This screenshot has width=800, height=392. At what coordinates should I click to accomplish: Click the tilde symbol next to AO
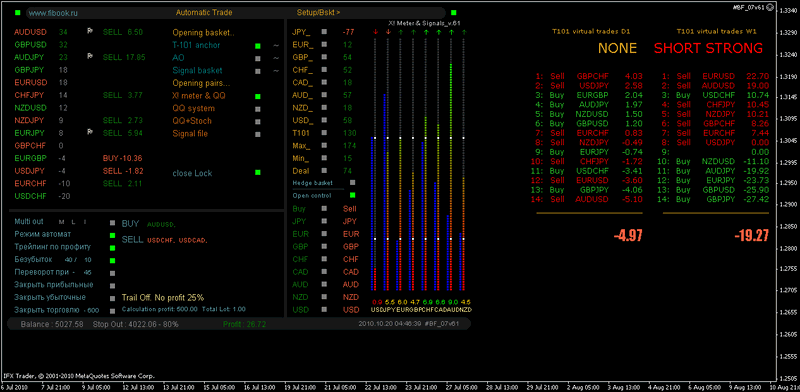coord(276,58)
